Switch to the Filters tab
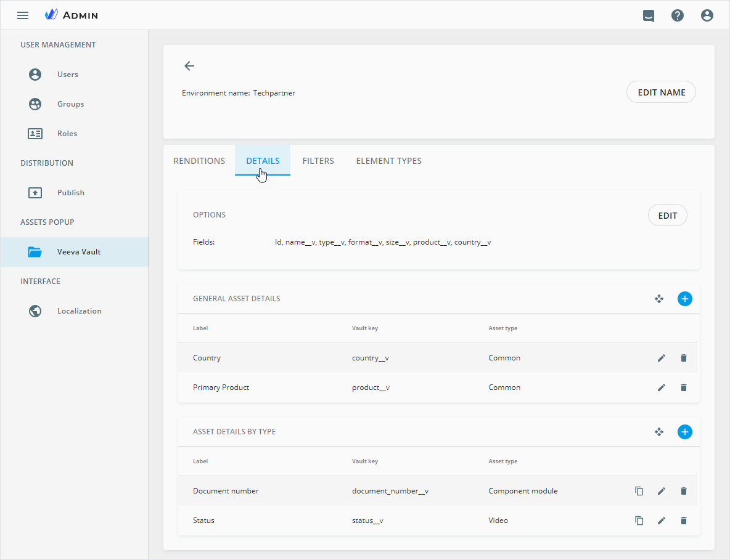This screenshot has width=730, height=560. pos(318,161)
